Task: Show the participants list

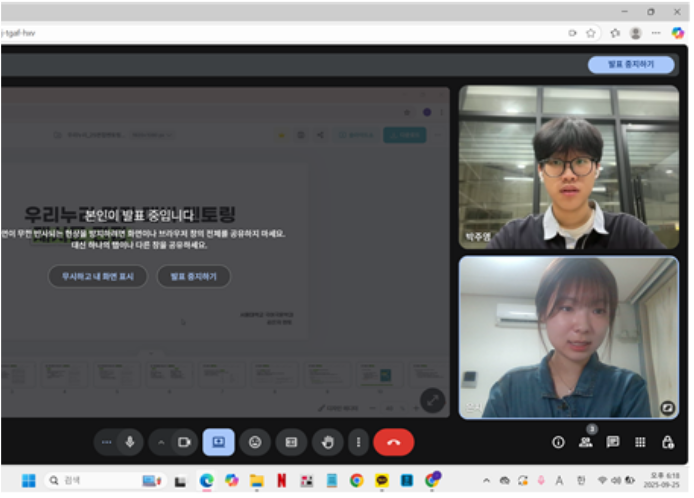Action: click(586, 442)
